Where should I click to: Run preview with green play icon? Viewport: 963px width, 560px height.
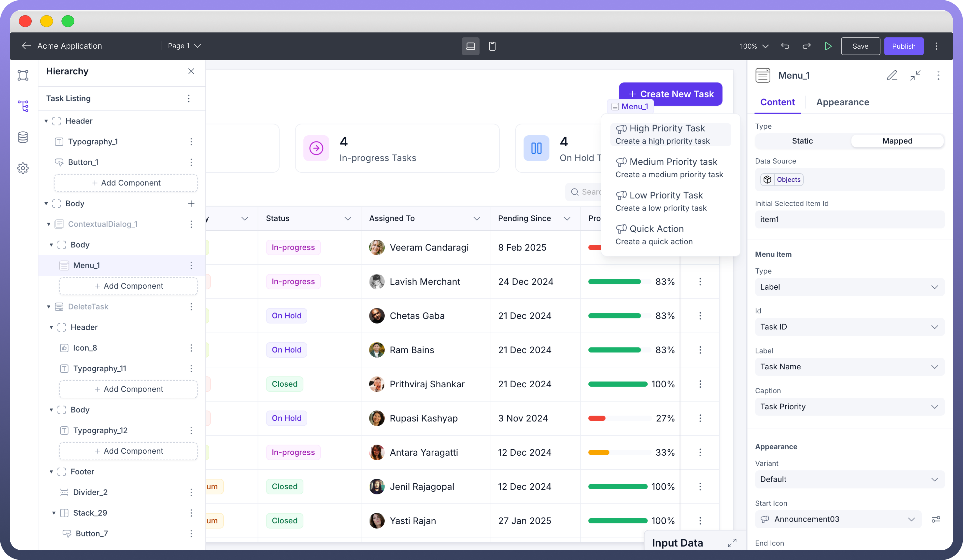[828, 46]
